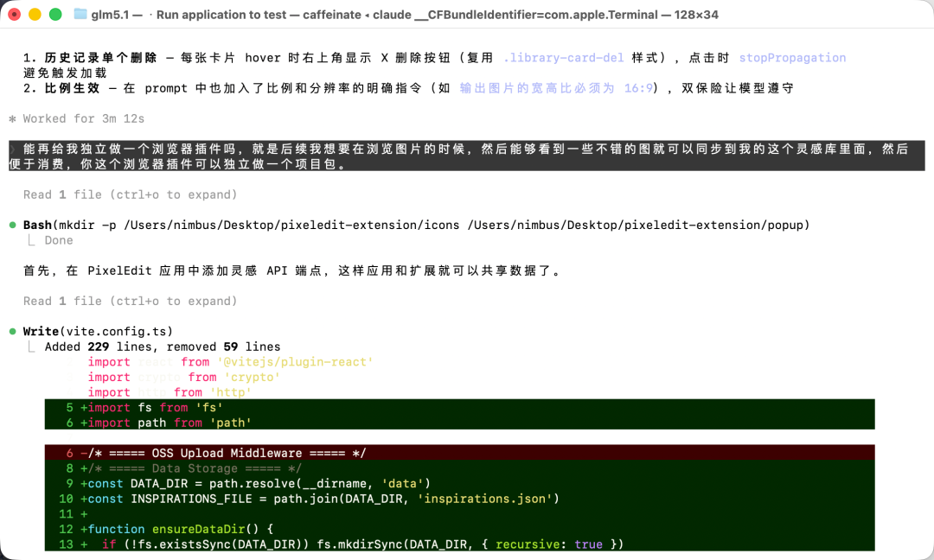
Task: Click added line 5 'import fs from fs'
Action: pos(459,408)
